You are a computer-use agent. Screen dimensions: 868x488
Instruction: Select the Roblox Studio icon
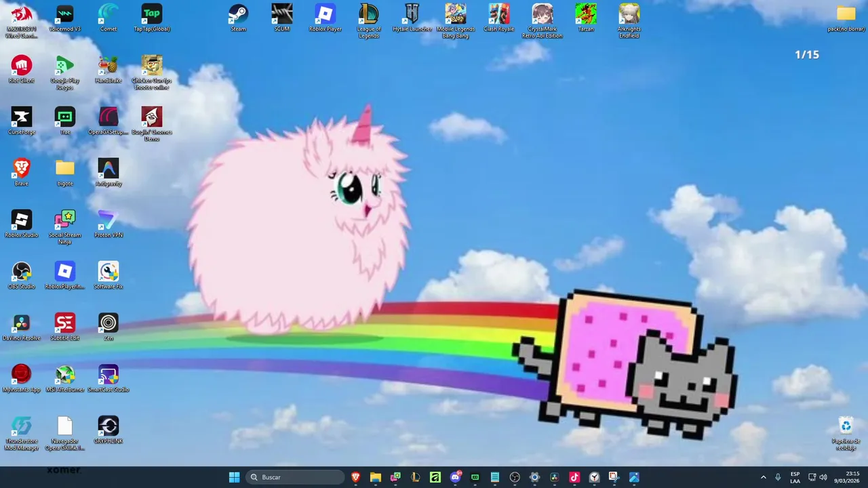click(x=21, y=224)
